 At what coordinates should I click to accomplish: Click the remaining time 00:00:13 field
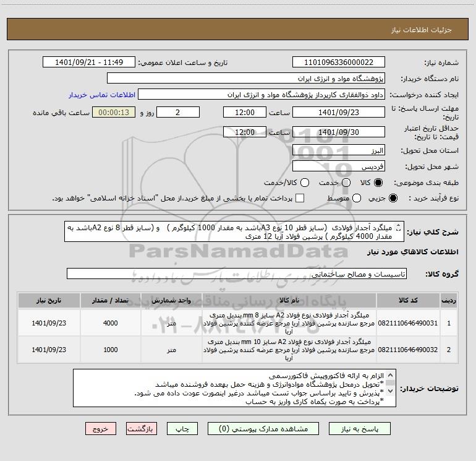(114, 112)
